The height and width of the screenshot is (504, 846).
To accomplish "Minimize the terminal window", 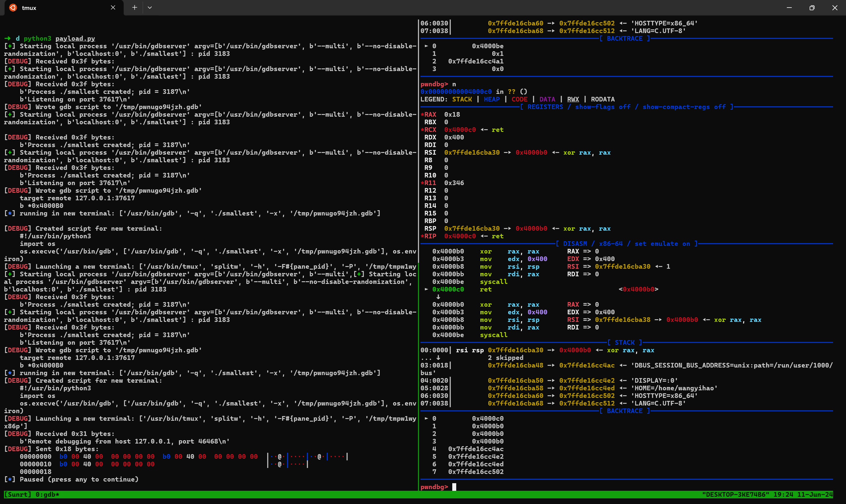I will (789, 8).
